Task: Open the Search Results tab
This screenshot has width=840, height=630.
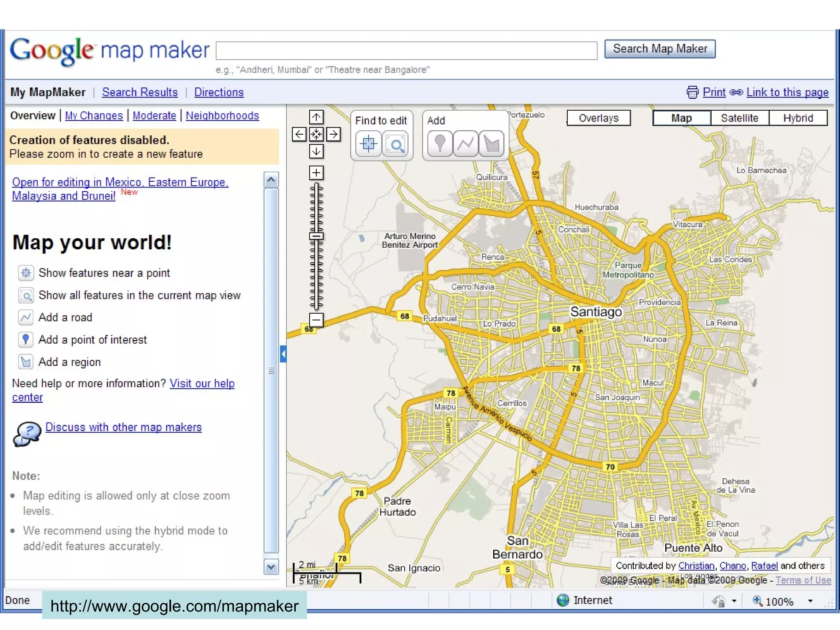Action: (x=140, y=92)
